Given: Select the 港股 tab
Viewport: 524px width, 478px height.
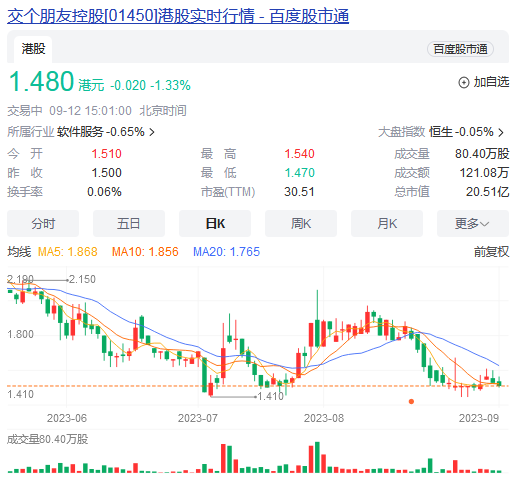Looking at the screenshot, I should pos(33,49).
